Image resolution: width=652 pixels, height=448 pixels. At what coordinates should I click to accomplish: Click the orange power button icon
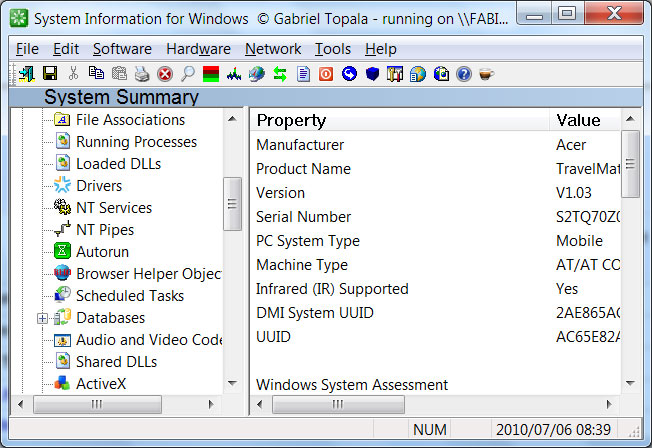326,74
